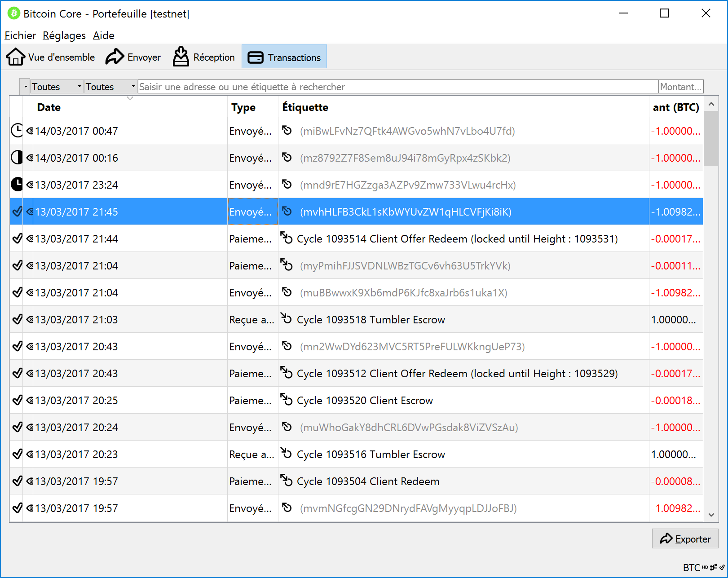Click the checkmark icon on 13/03/2017 20:25 row
This screenshot has width=728, height=578.
click(x=17, y=400)
